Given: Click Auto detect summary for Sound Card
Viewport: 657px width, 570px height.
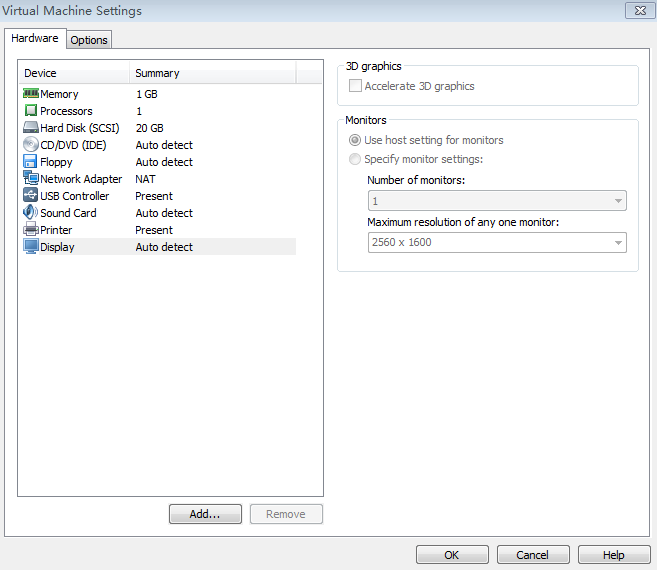Looking at the screenshot, I should pos(164,213).
